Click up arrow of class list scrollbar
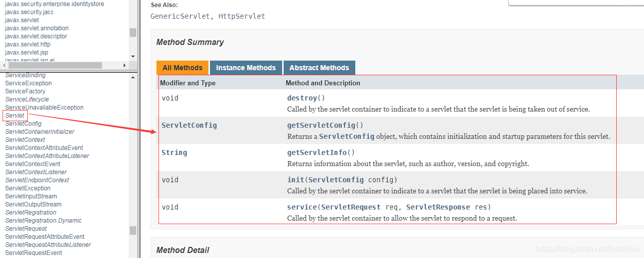 coord(133,77)
